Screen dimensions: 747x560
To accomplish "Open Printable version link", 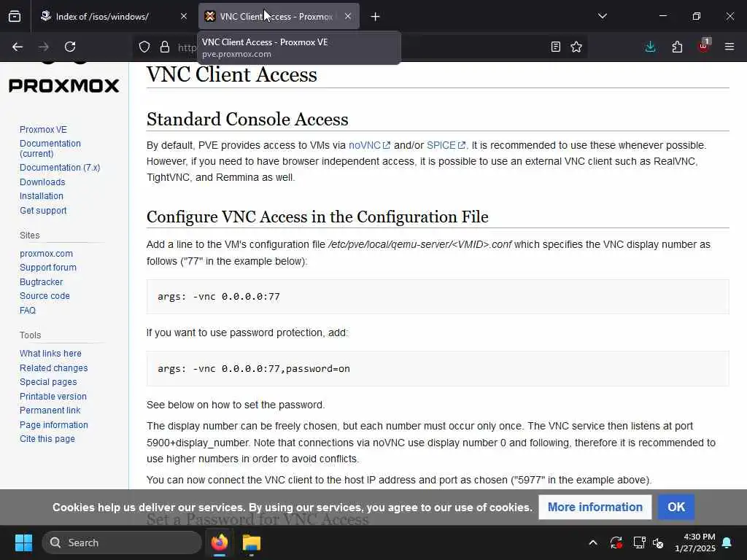I will coord(53,396).
